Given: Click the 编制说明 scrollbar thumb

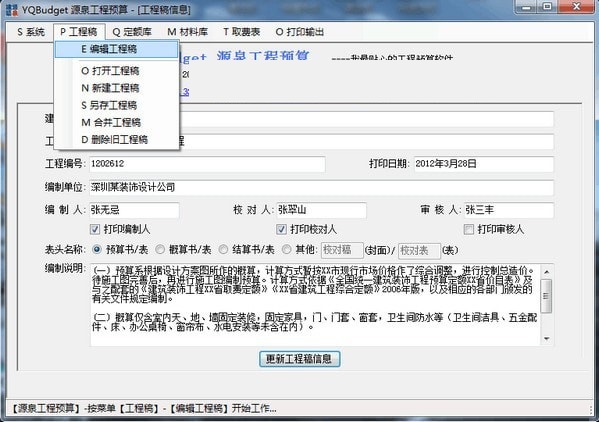Looking at the screenshot, I should tap(547, 296).
